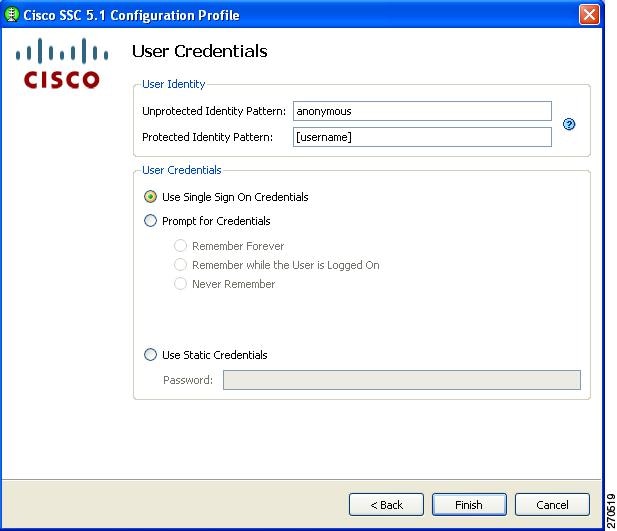The width and height of the screenshot is (617, 531).
Task: Go back with the Back button
Action: [x=386, y=505]
